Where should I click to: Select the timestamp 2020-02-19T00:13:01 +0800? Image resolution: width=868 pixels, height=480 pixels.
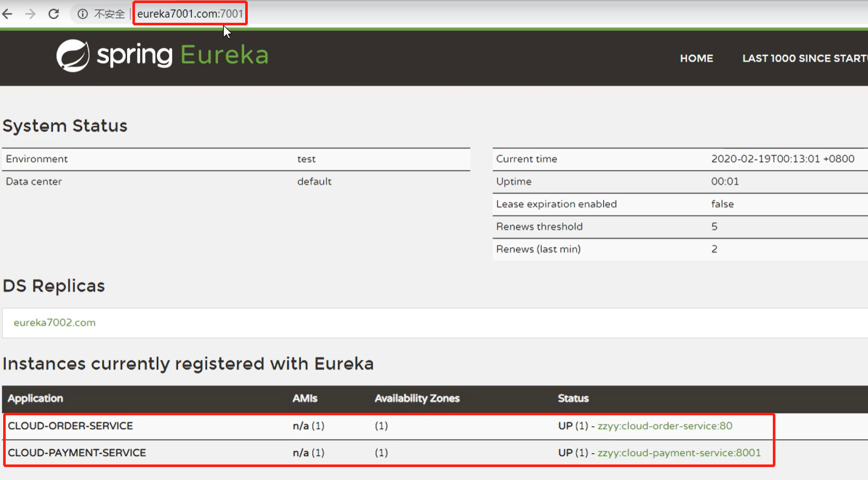783,159
